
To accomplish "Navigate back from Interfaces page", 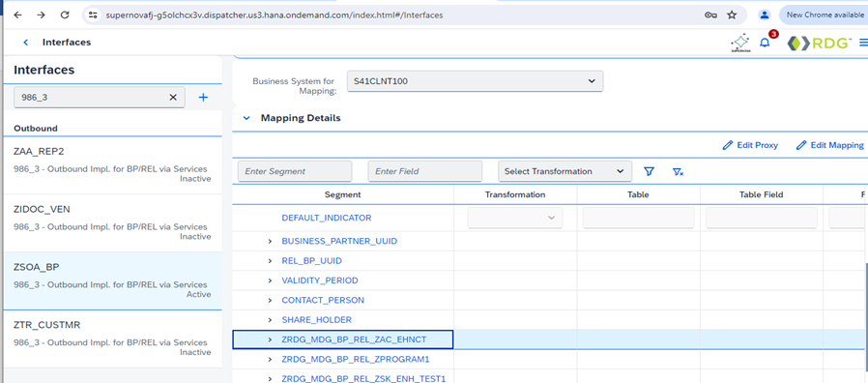I will (x=25, y=43).
